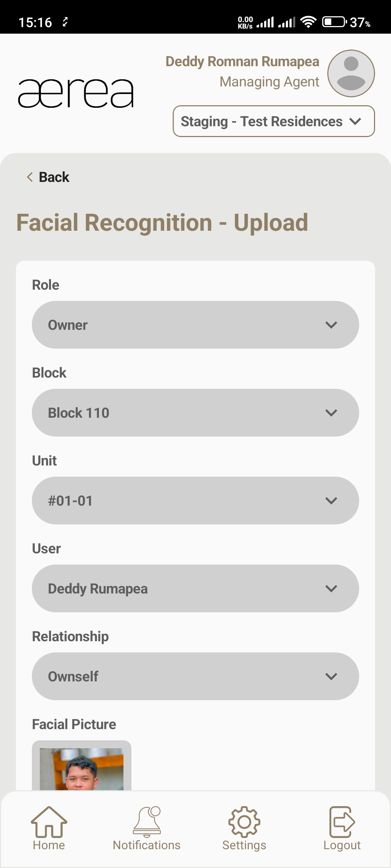Expand the Relationship dropdown showing Ownself
This screenshot has width=391, height=868.
(195, 676)
